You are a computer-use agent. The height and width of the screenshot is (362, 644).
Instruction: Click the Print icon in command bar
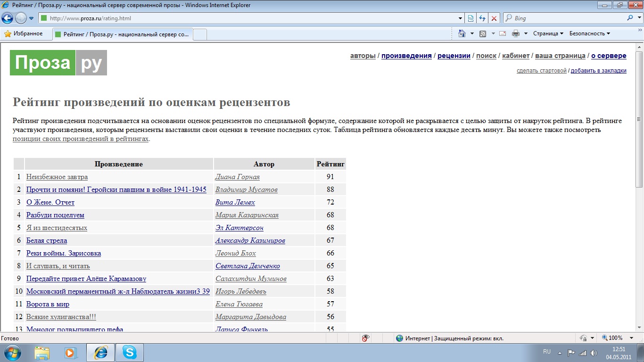tap(516, 33)
